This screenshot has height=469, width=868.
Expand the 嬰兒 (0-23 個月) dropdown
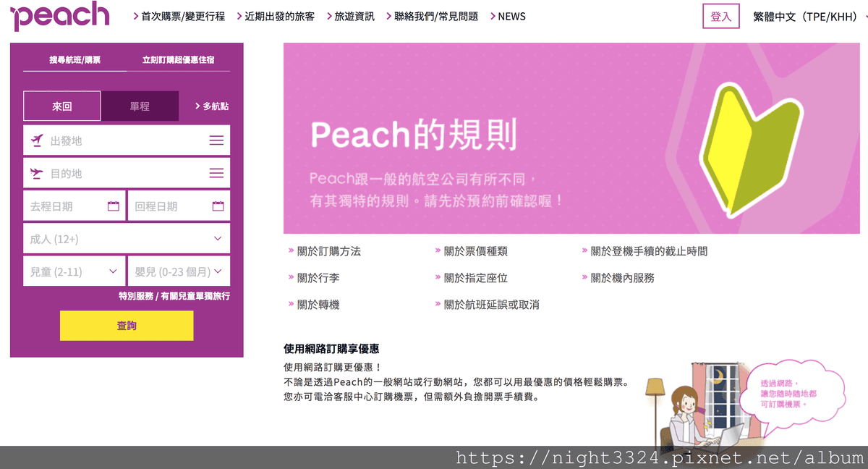179,271
